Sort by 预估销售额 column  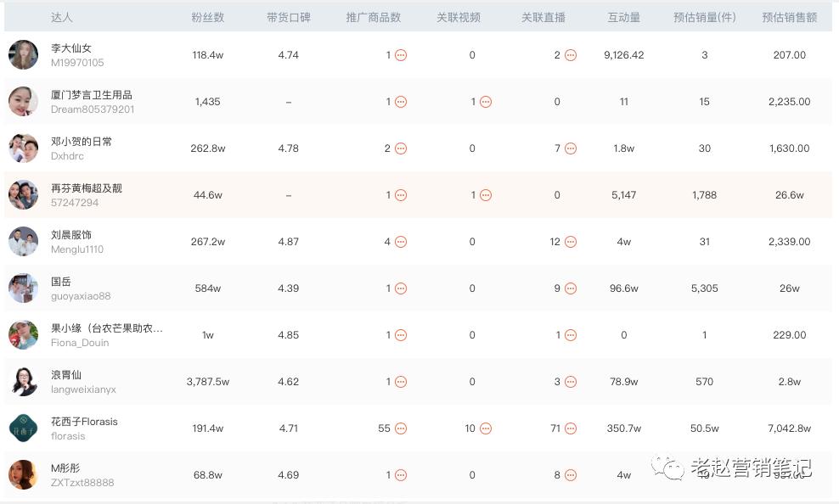[790, 16]
